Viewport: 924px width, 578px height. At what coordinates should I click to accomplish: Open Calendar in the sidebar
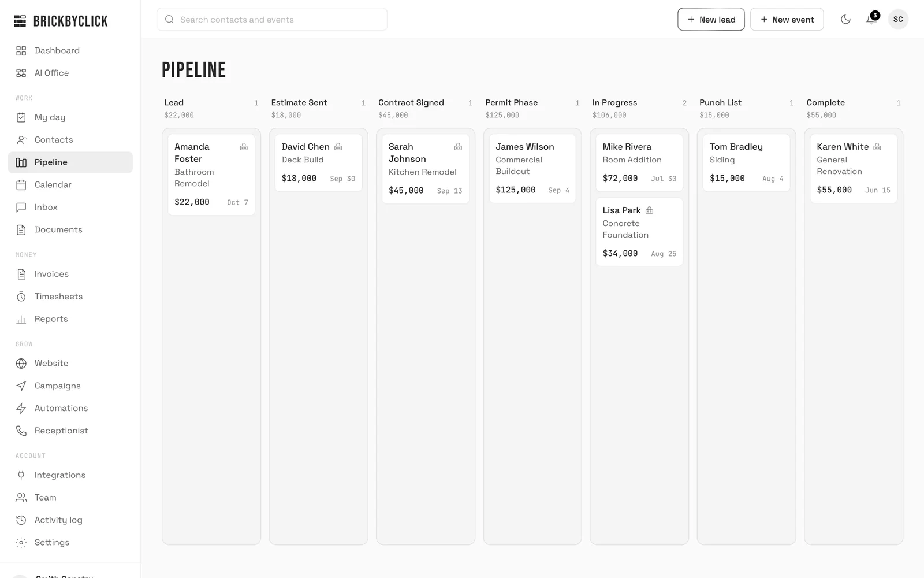70,185
